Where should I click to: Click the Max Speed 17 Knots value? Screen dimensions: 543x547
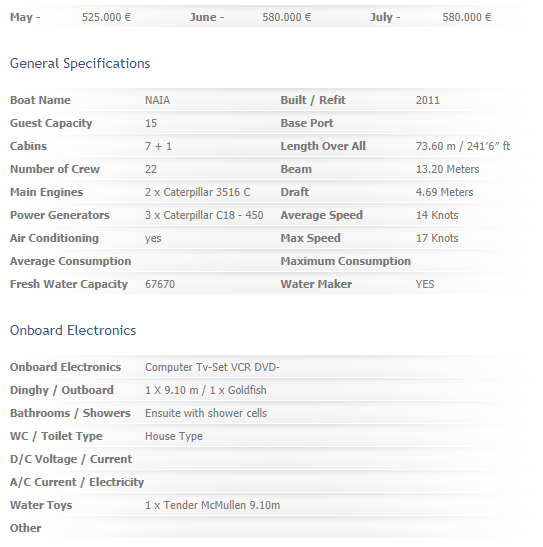[x=437, y=238]
